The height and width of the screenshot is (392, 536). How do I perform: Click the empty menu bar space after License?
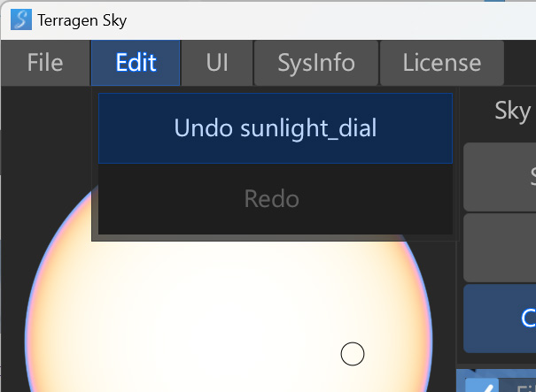pos(520,63)
